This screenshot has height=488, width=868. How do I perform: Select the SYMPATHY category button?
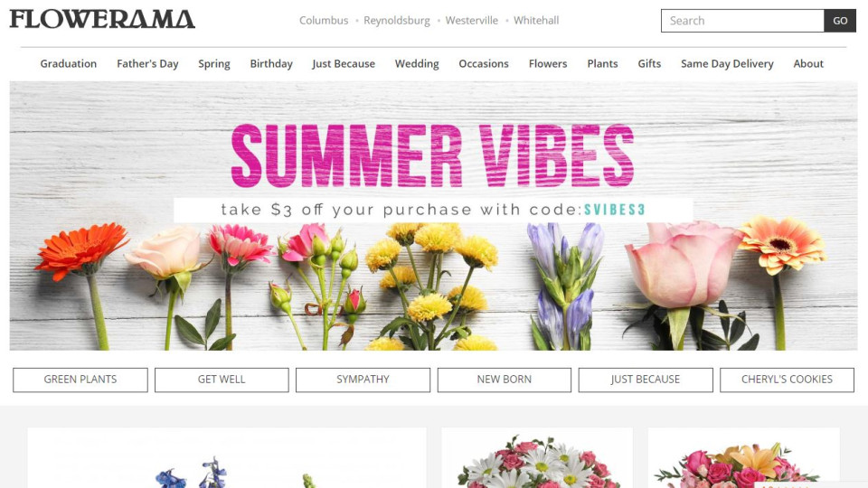point(363,380)
